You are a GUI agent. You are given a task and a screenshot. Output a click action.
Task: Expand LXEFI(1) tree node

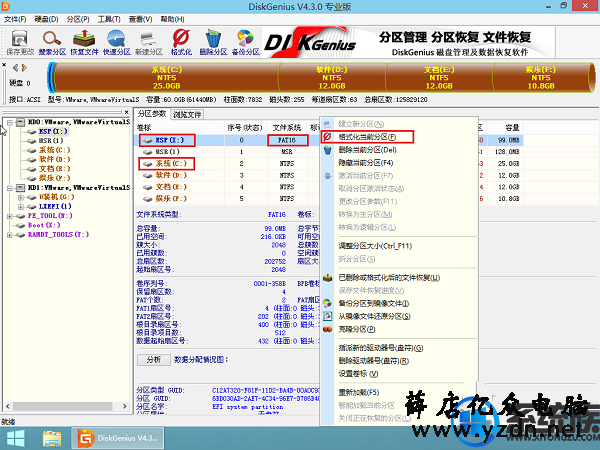coord(21,207)
